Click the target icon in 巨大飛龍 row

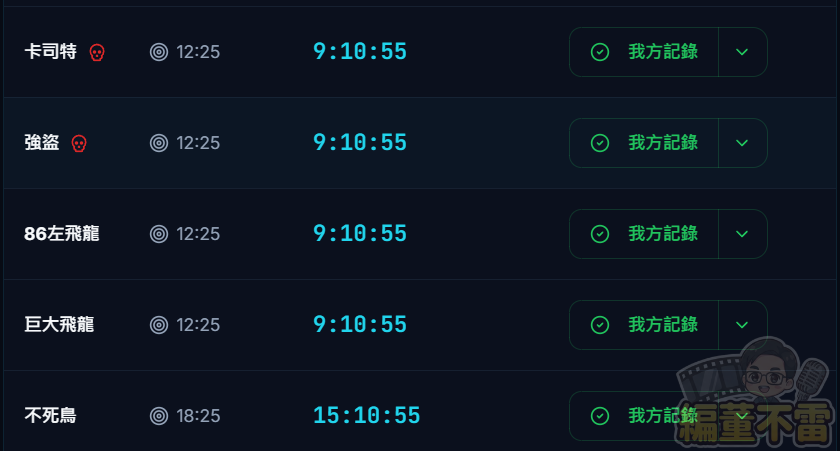pos(159,325)
